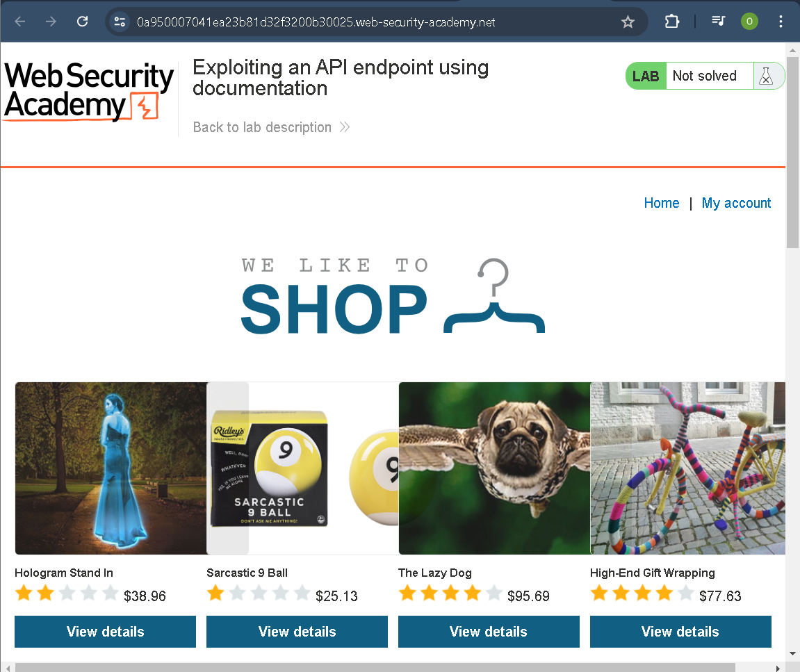
Task: View details for Hologram Stand In
Action: (x=105, y=632)
